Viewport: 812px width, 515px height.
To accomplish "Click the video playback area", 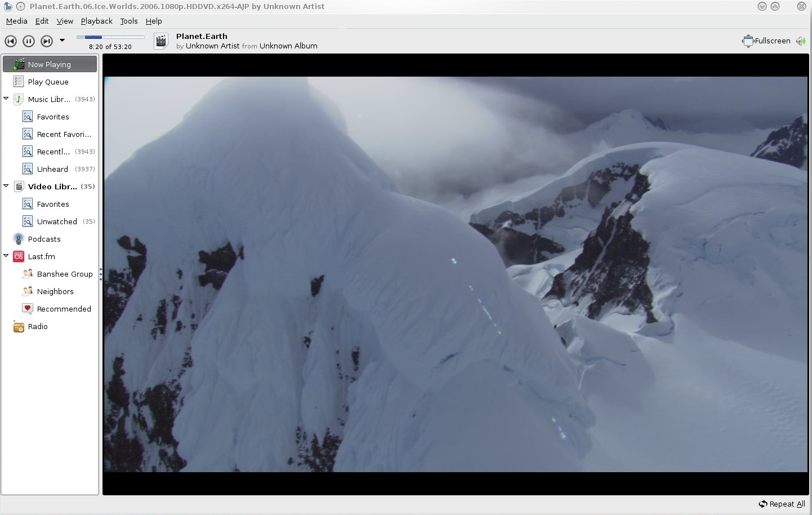I will tap(456, 274).
